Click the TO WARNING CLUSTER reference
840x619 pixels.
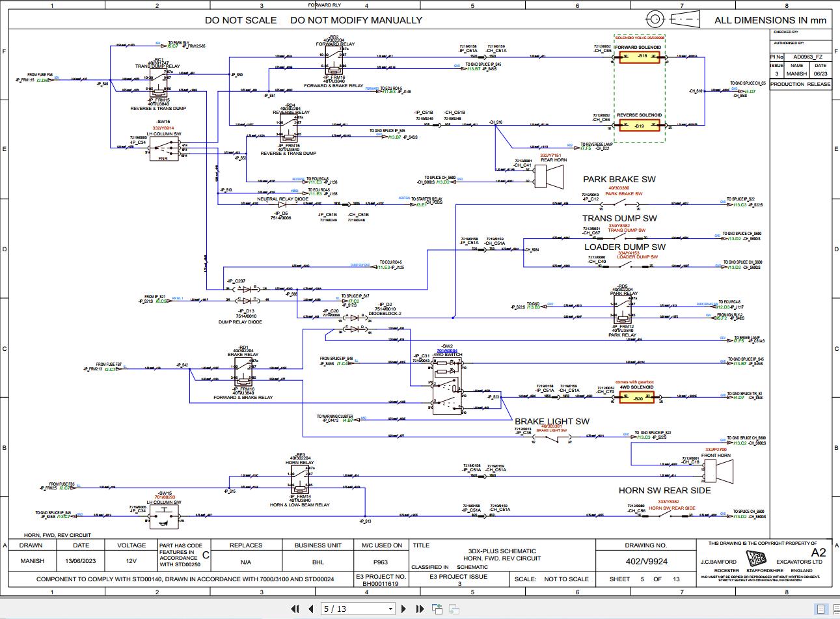tap(336, 417)
